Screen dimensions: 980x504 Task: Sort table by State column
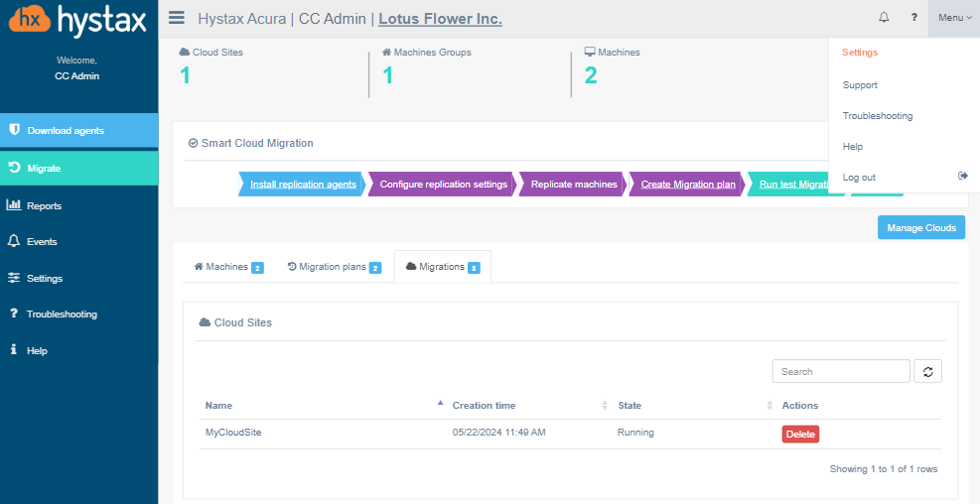click(x=630, y=405)
